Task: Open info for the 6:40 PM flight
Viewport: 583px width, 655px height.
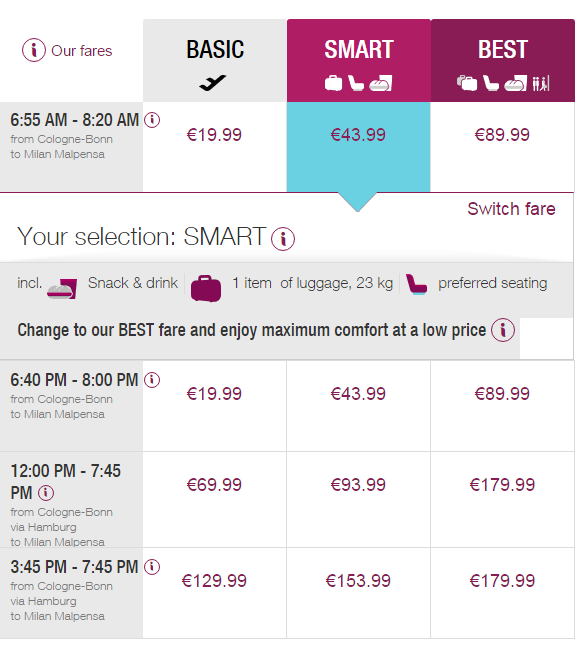Action: pos(152,380)
